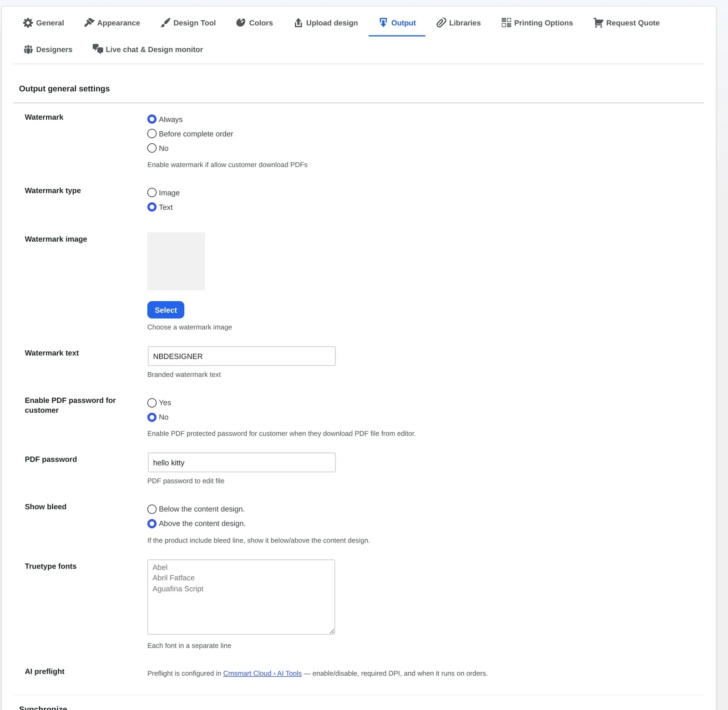
Task: Go to the Design Tool tab
Action: (x=188, y=23)
